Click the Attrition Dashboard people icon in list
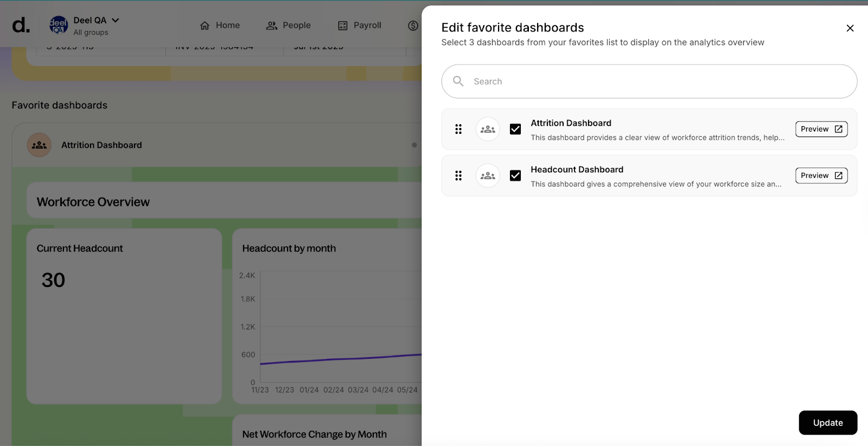 pos(488,129)
